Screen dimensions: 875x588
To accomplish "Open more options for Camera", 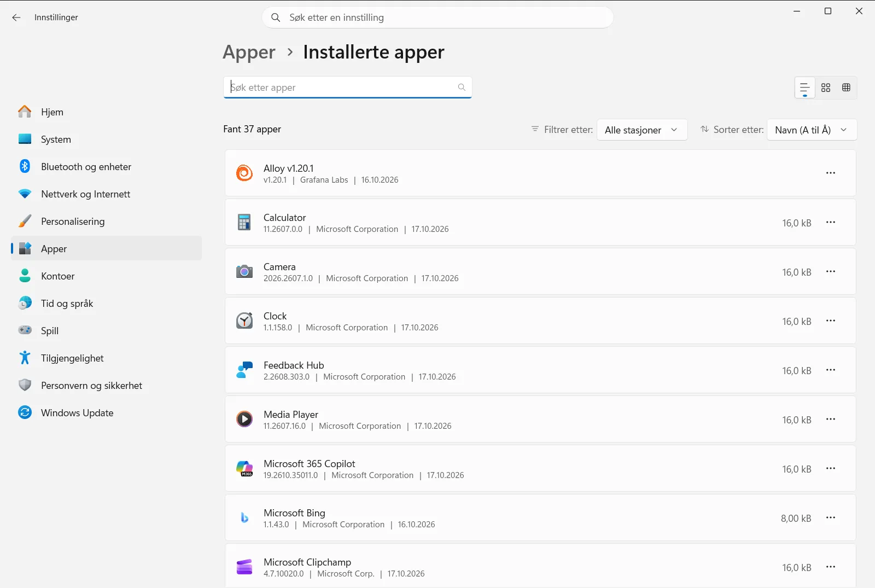I will pyautogui.click(x=831, y=271).
